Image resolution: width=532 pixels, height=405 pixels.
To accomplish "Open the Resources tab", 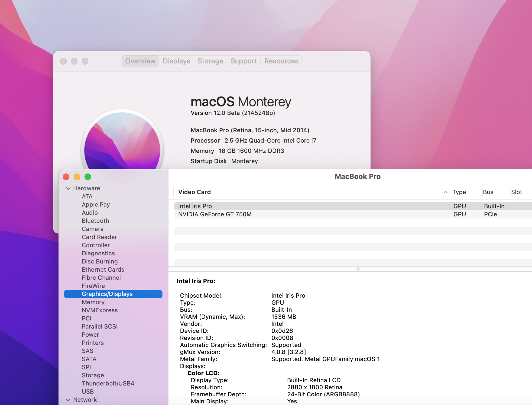I will tap(281, 61).
